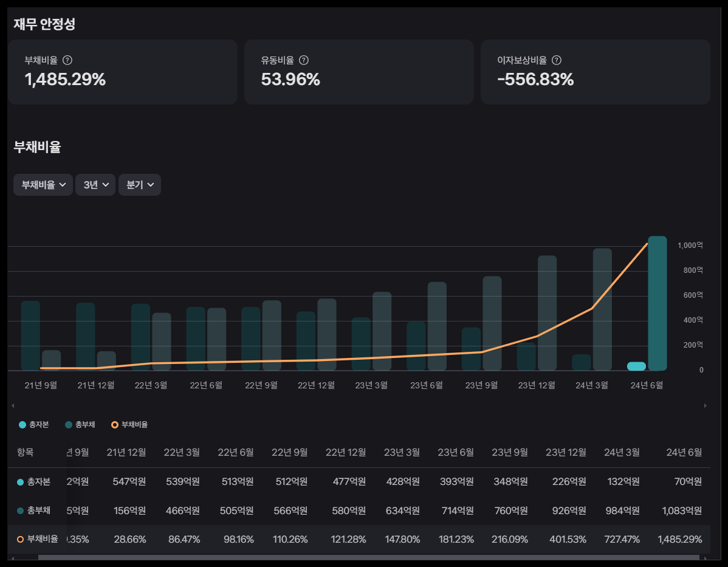
Task: Select the 유동비율 summary card
Action: pos(359,72)
